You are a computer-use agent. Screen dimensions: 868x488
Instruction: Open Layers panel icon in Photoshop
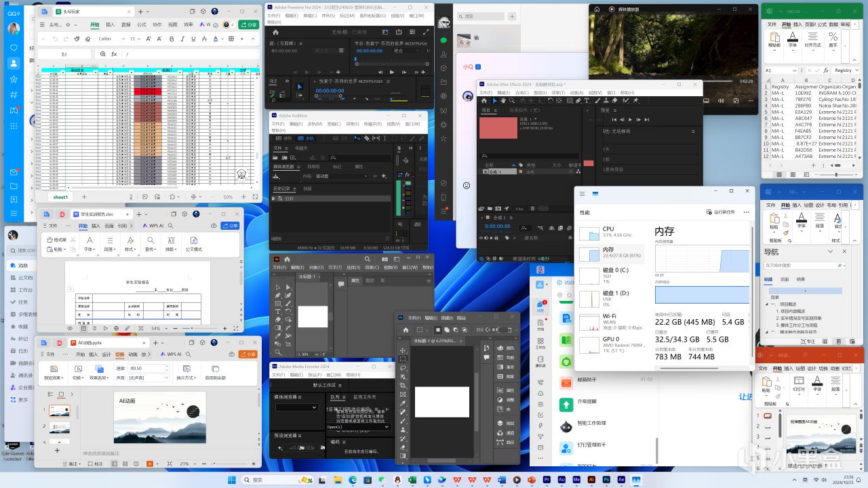500,423
